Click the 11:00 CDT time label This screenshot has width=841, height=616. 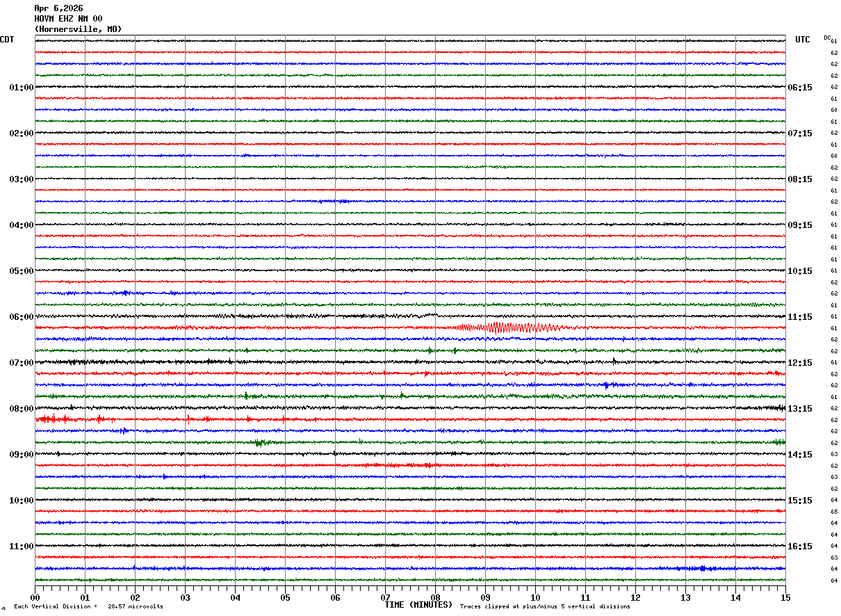coord(21,546)
